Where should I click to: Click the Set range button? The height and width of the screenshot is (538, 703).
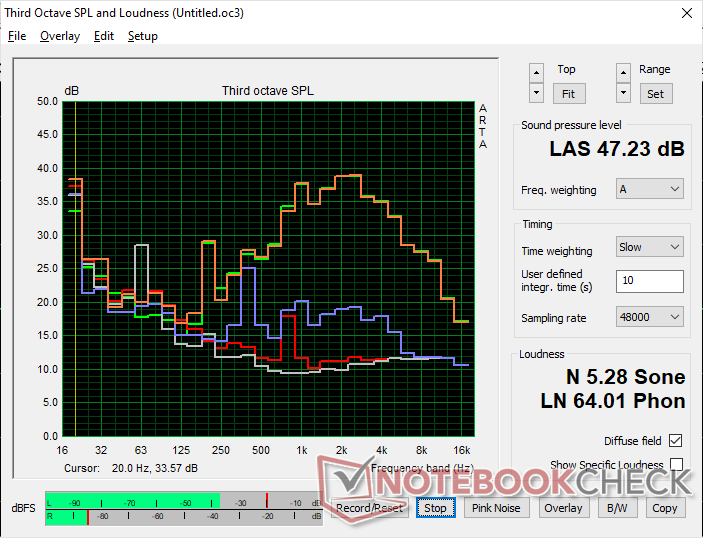pos(655,94)
